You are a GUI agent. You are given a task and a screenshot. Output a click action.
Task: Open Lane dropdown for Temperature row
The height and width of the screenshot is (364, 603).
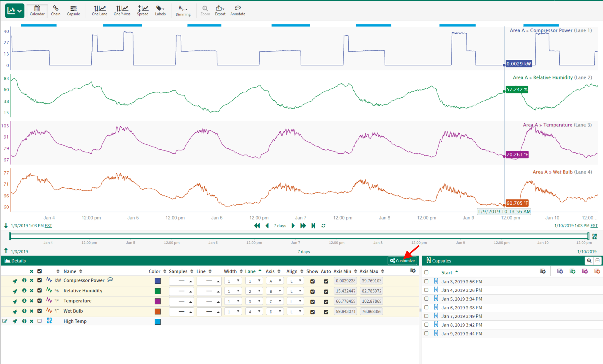(x=254, y=301)
